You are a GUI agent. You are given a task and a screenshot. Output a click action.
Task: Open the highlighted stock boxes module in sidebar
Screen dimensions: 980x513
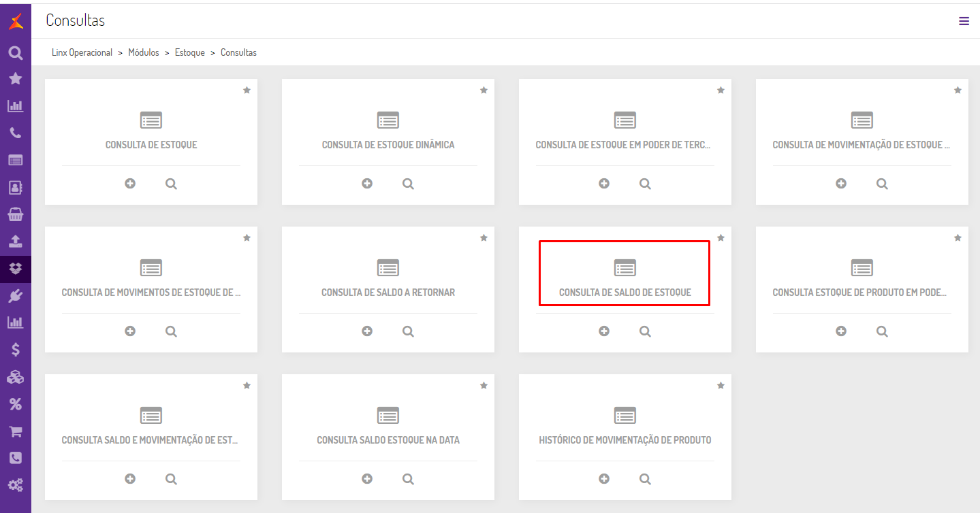[16, 269]
